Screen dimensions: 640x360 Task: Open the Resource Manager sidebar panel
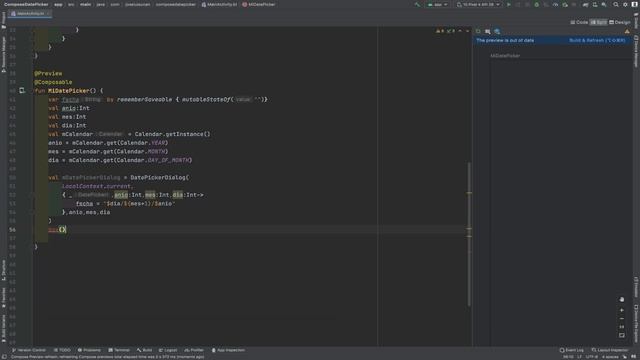[4, 54]
